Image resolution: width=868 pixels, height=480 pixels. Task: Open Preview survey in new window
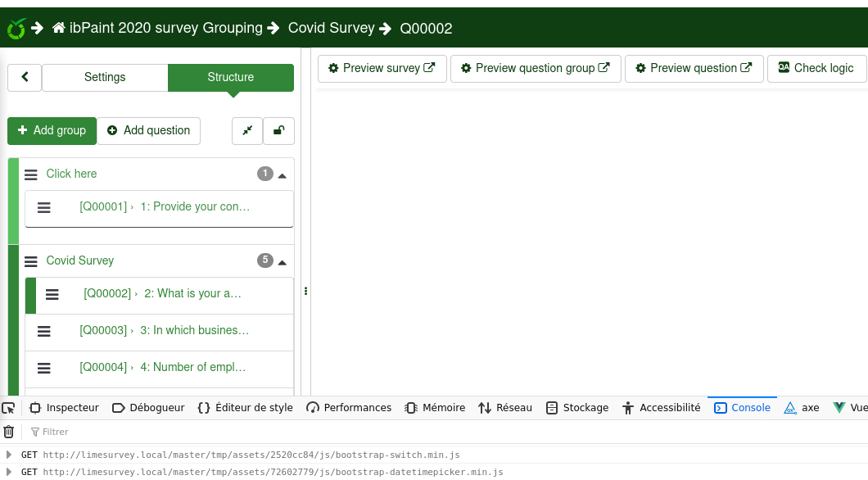click(382, 69)
